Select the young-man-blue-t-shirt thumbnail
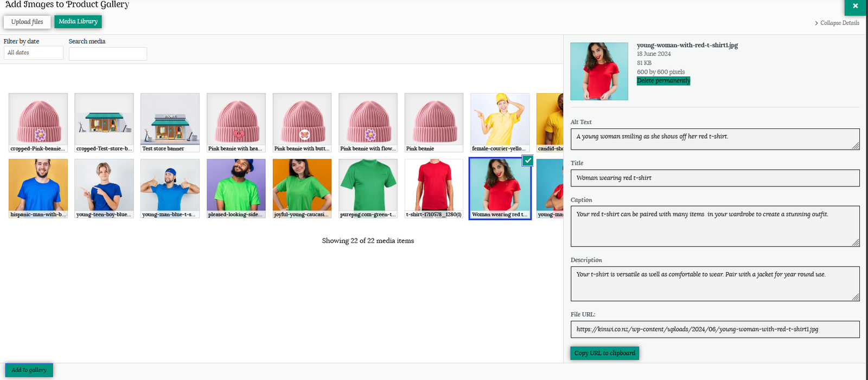Image resolution: width=868 pixels, height=380 pixels. [170, 189]
